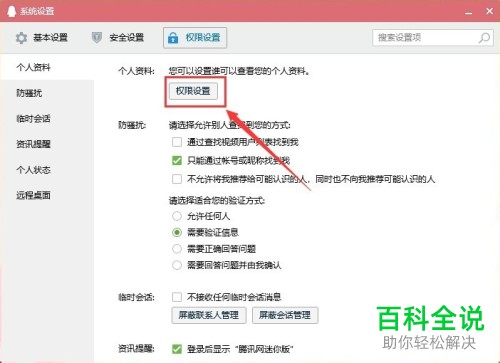
Task: Select 个人状态 sidebar item
Action: pyautogui.click(x=47, y=170)
